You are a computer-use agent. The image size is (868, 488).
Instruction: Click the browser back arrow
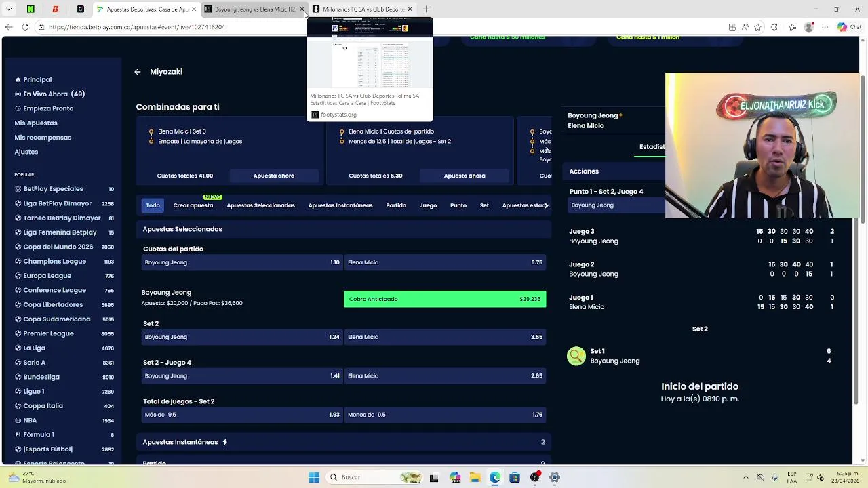(x=8, y=27)
